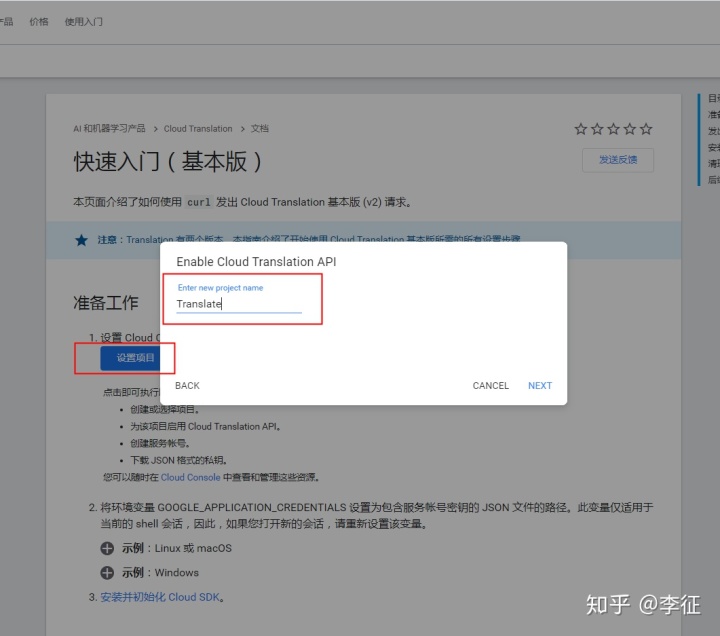
Task: Open the Cloud Console link
Action: 191,478
